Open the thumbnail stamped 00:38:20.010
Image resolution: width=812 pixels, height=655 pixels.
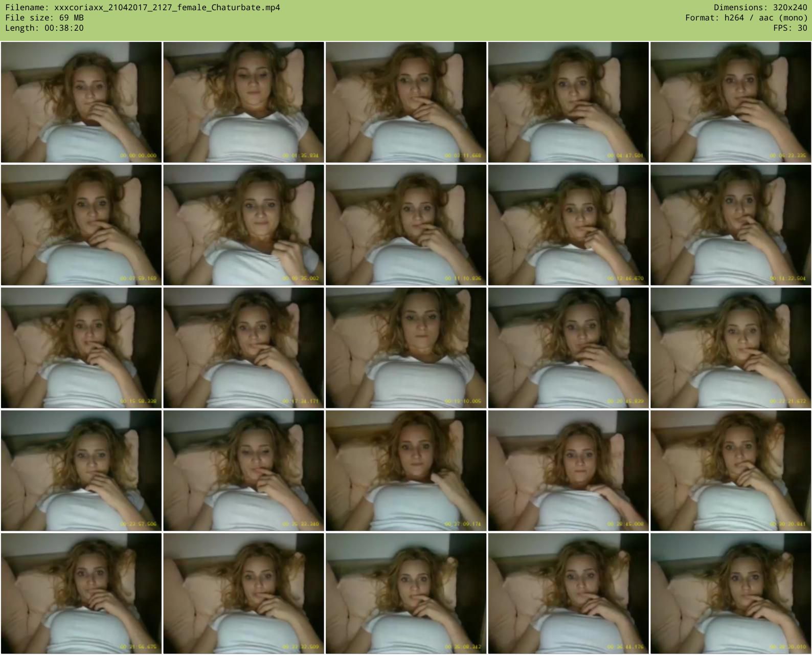coord(731,594)
